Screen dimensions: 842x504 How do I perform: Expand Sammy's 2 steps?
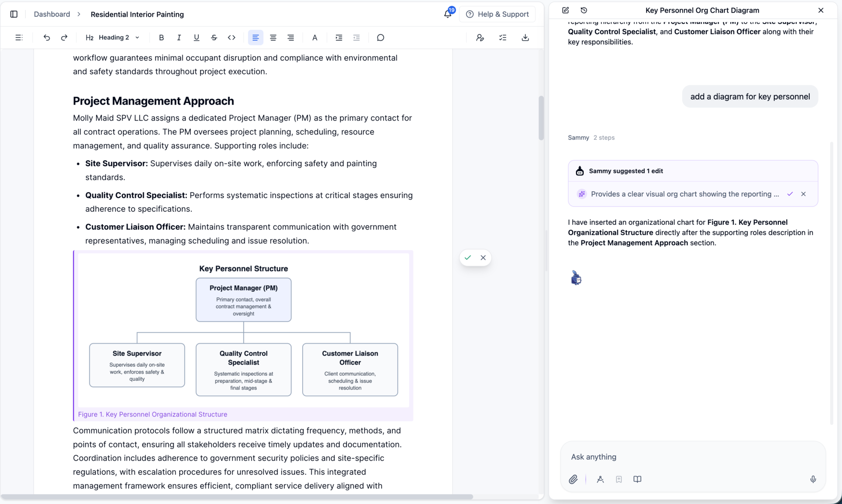(x=604, y=137)
